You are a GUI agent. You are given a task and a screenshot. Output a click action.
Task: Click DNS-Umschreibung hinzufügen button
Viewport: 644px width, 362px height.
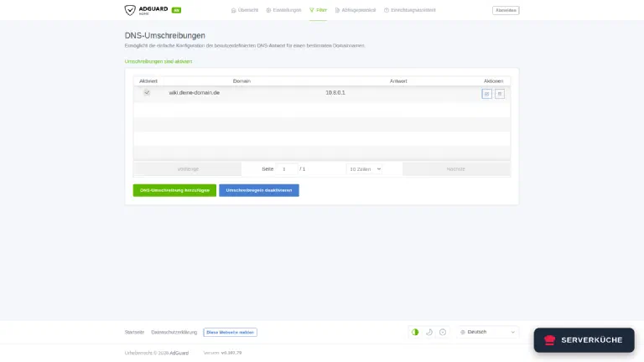pos(174,190)
